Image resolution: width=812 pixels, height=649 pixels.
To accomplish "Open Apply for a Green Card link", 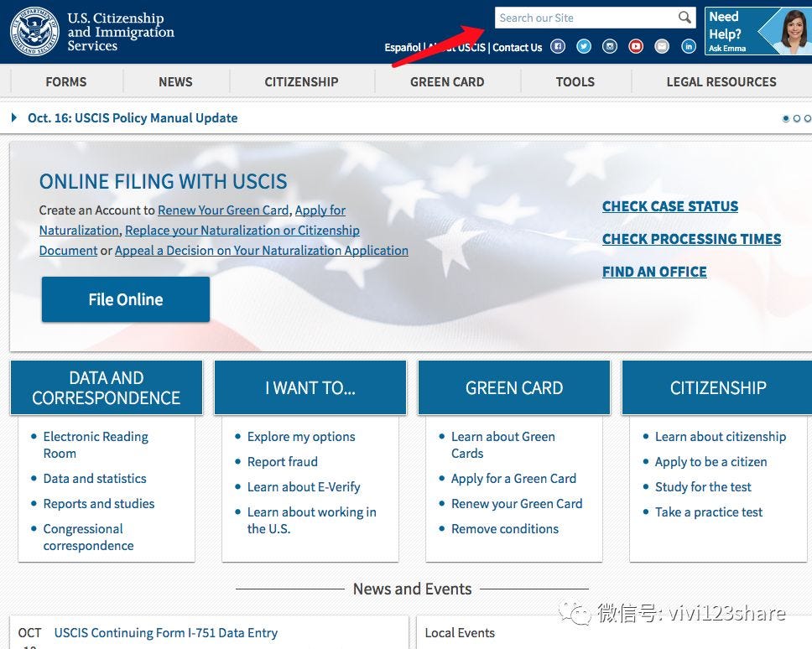I will (513, 479).
